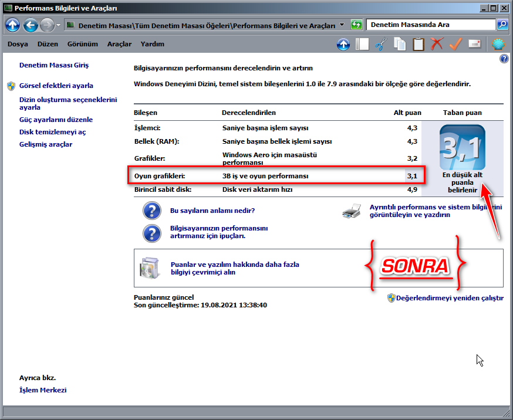The image size is (513, 420).
Task: Open Disk temizlemeyi aç link
Action: [53, 132]
